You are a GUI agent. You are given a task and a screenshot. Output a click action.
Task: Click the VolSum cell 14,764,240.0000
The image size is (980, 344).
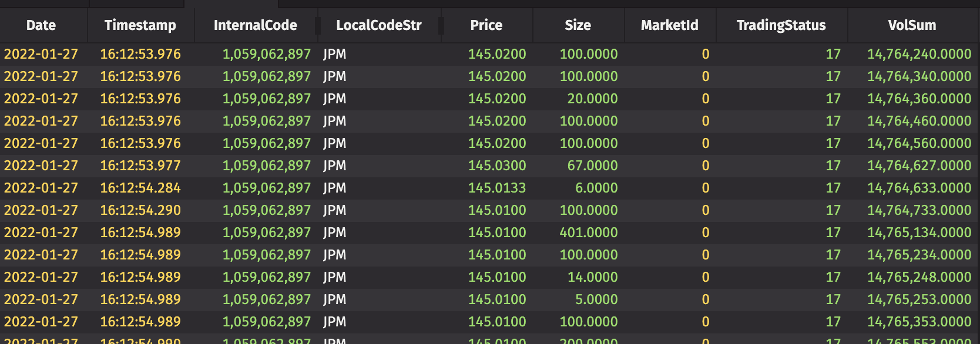[919, 54]
